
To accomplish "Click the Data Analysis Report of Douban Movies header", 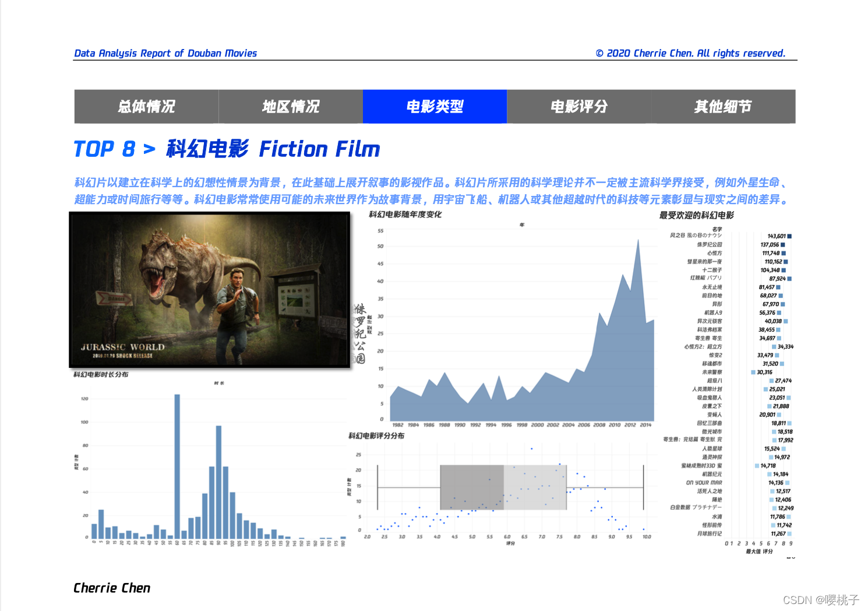I will click(x=165, y=53).
